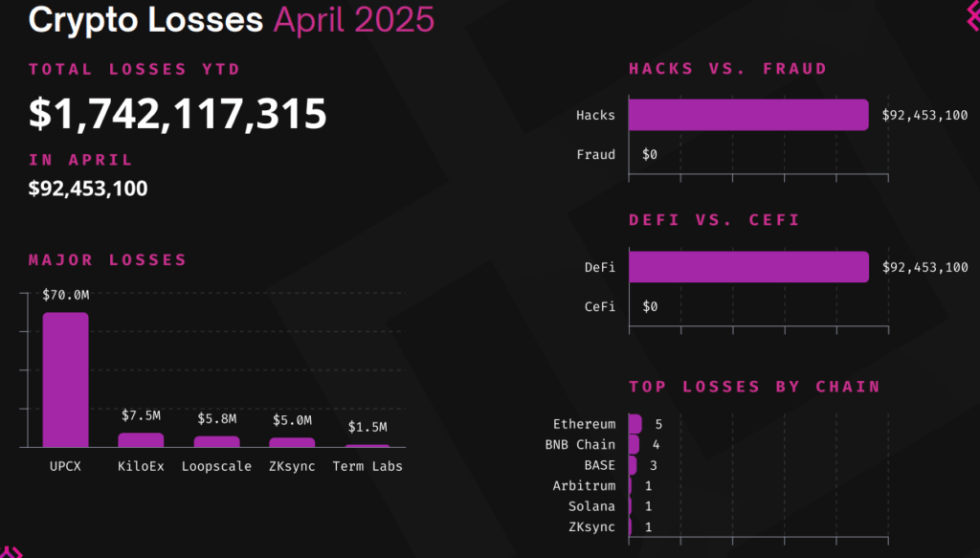Click the Loopscale loss bar
Screen dimensions: 980x558
[x=217, y=441]
